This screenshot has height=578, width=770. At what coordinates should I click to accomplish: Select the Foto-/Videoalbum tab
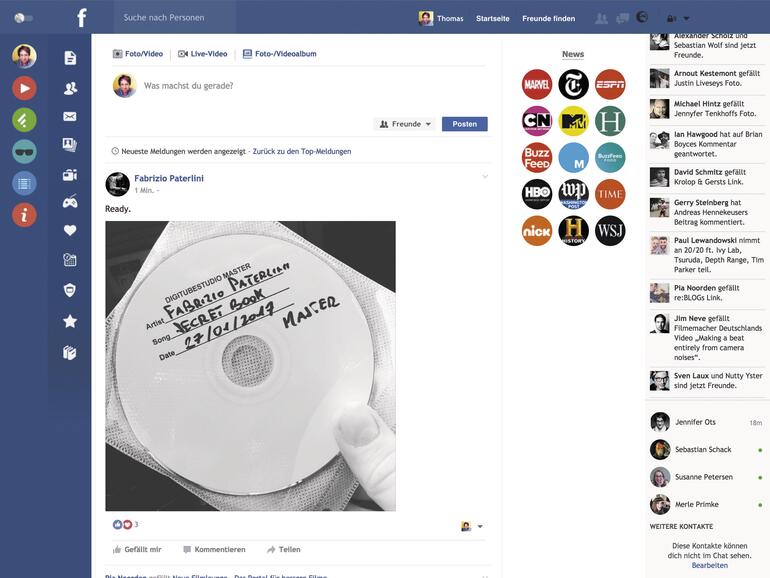click(280, 54)
